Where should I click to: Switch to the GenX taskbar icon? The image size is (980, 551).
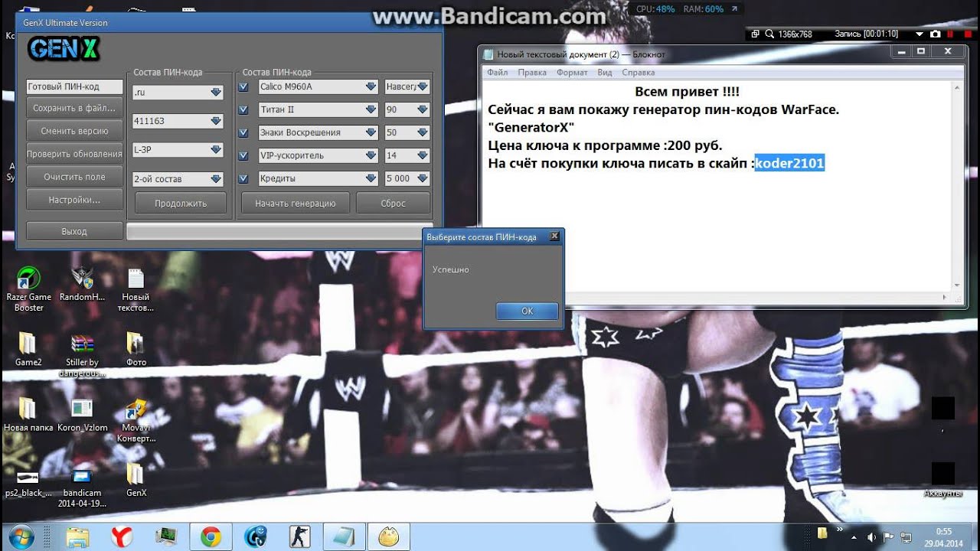pyautogui.click(x=390, y=536)
